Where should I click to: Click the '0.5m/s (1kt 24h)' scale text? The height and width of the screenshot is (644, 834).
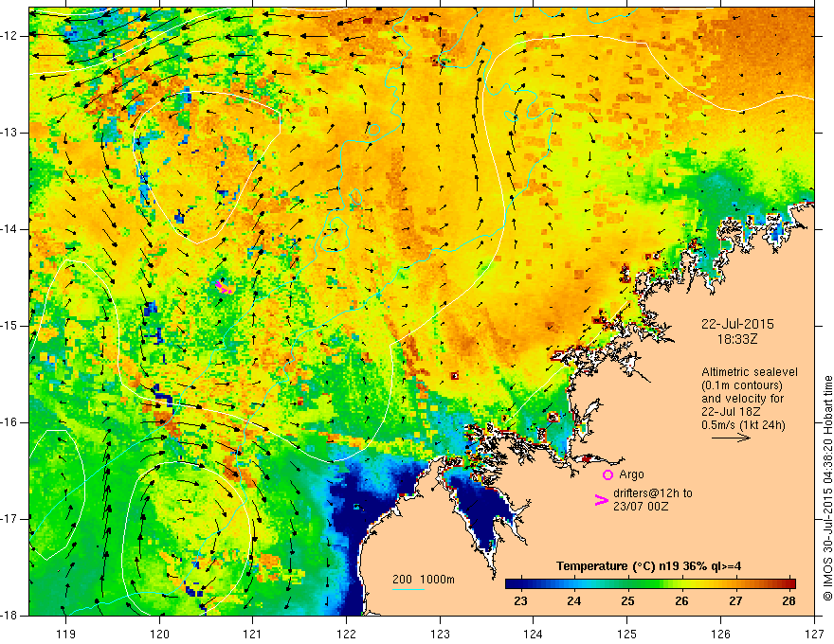coord(743,425)
